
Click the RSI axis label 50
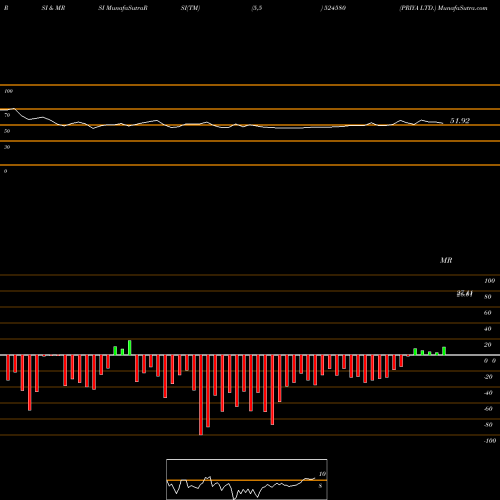point(7,131)
